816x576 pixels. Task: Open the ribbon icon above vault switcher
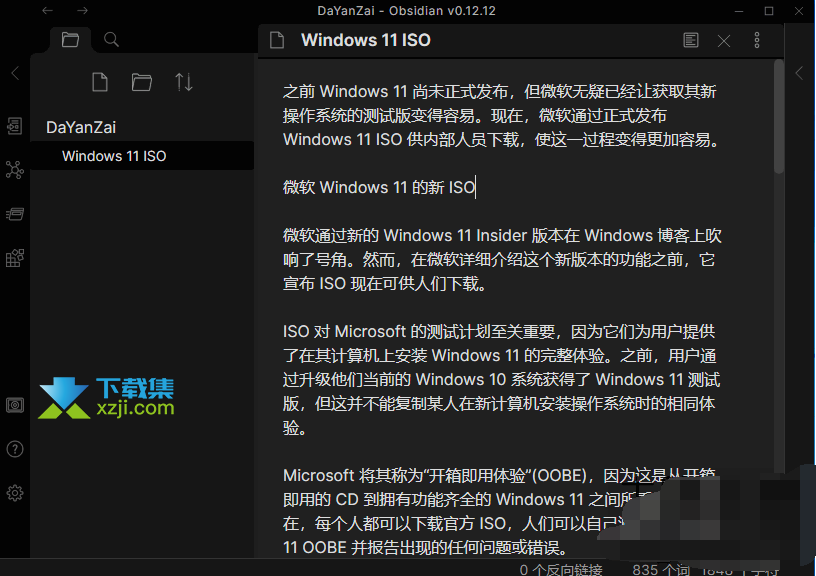[x=15, y=258]
